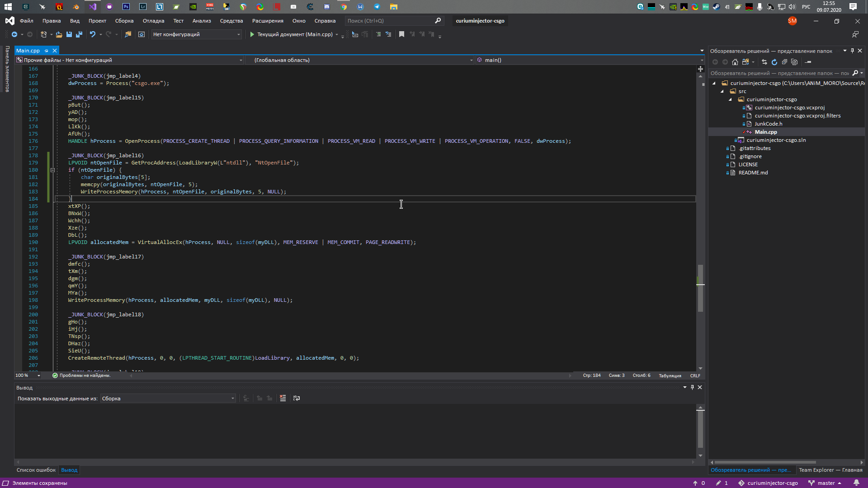
Task: Toggle word wrap in the output pane
Action: tap(297, 398)
